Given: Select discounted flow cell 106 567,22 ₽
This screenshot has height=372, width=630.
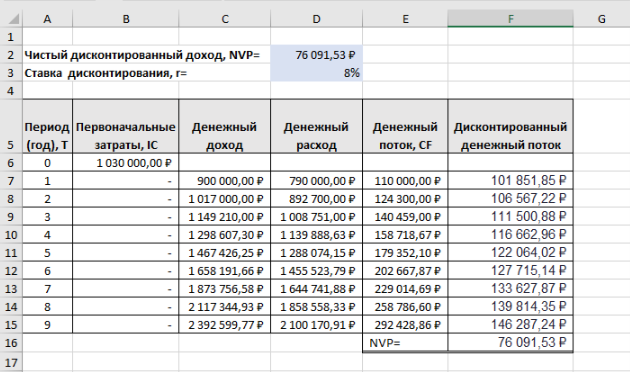Looking at the screenshot, I should pos(510,199).
